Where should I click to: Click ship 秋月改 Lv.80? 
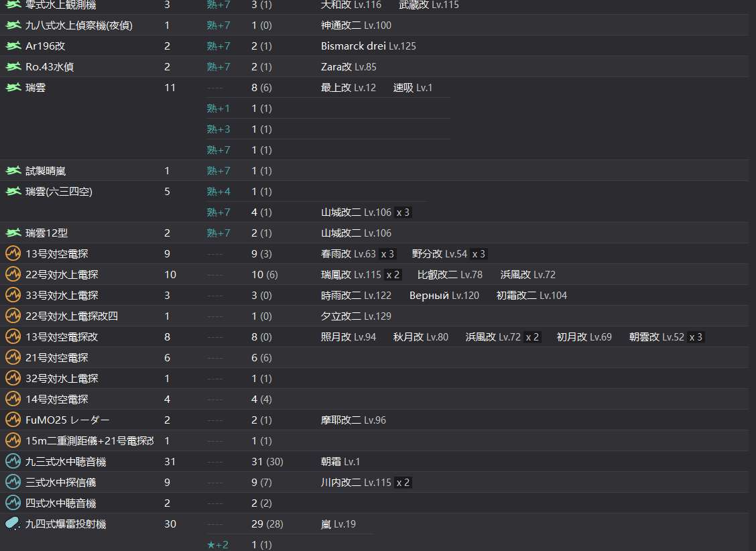click(420, 336)
